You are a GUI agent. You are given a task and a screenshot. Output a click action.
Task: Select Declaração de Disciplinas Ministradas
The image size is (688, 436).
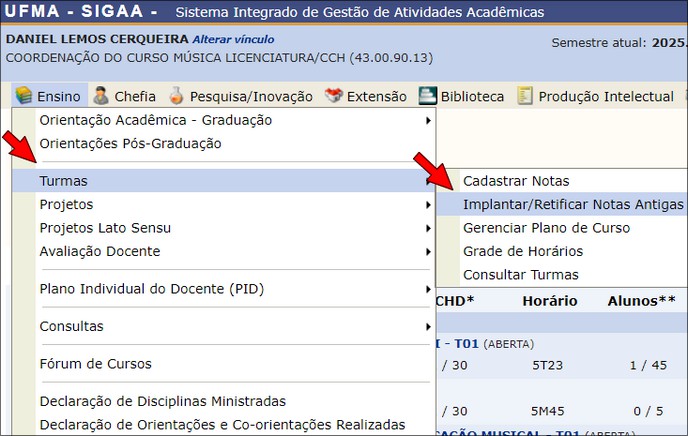162,402
